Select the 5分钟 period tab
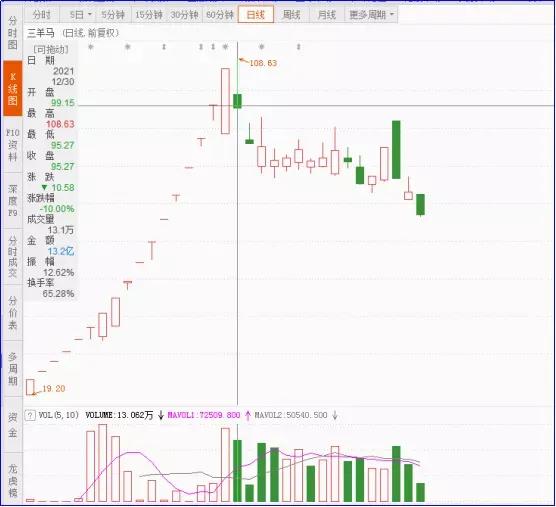The height and width of the screenshot is (507, 556). (x=113, y=15)
